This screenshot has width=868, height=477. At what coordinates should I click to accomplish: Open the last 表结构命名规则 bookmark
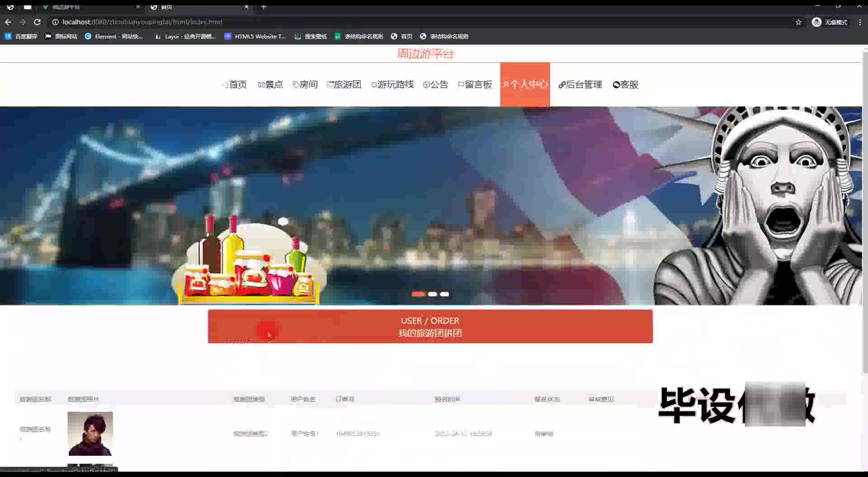coord(444,36)
